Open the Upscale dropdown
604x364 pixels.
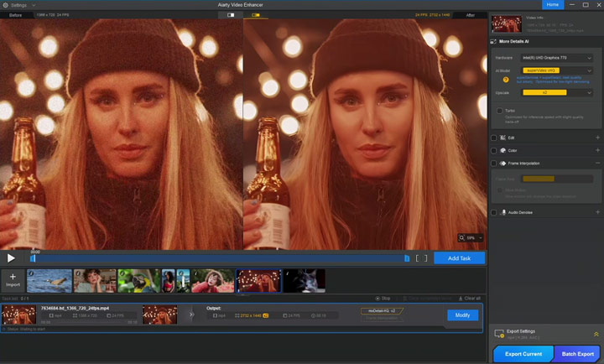tap(557, 92)
